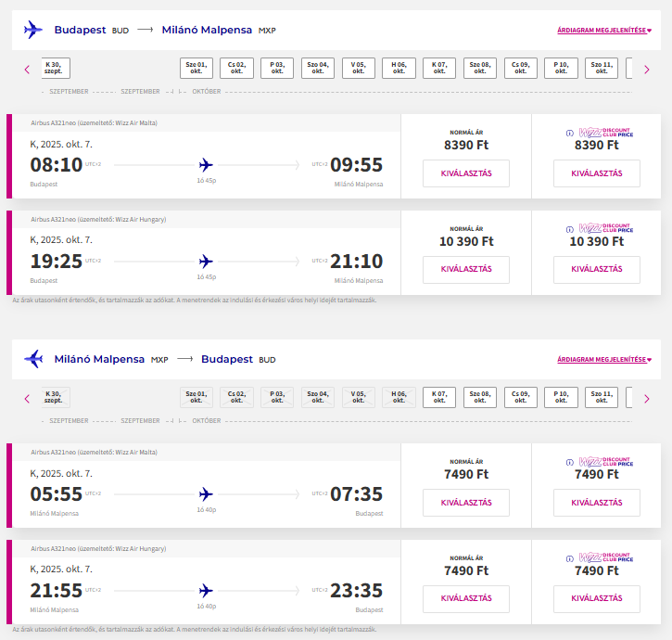The image size is (672, 640).
Task: Expand return Árdiagram megjelenítése price chart
Action: pyautogui.click(x=603, y=360)
